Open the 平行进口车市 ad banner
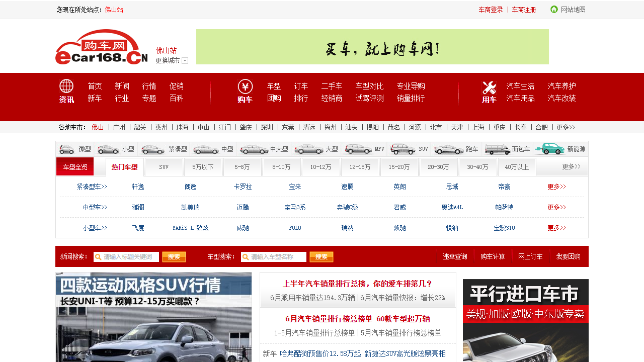 (x=526, y=320)
